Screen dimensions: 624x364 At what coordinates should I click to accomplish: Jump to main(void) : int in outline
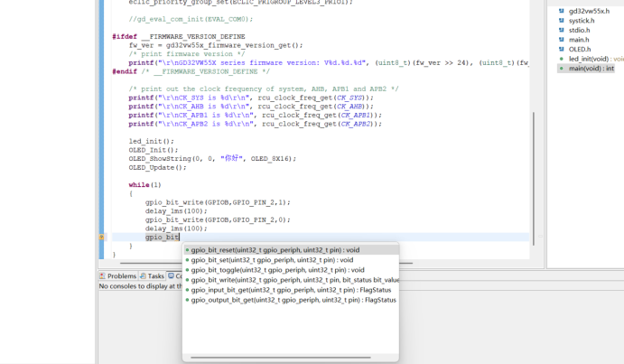pyautogui.click(x=591, y=69)
